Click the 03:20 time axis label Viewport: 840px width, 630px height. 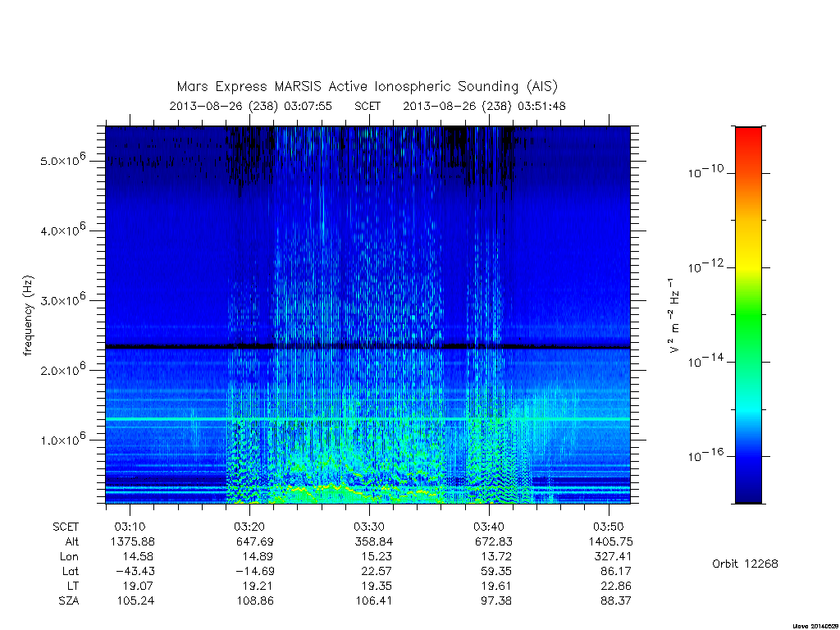(x=249, y=527)
